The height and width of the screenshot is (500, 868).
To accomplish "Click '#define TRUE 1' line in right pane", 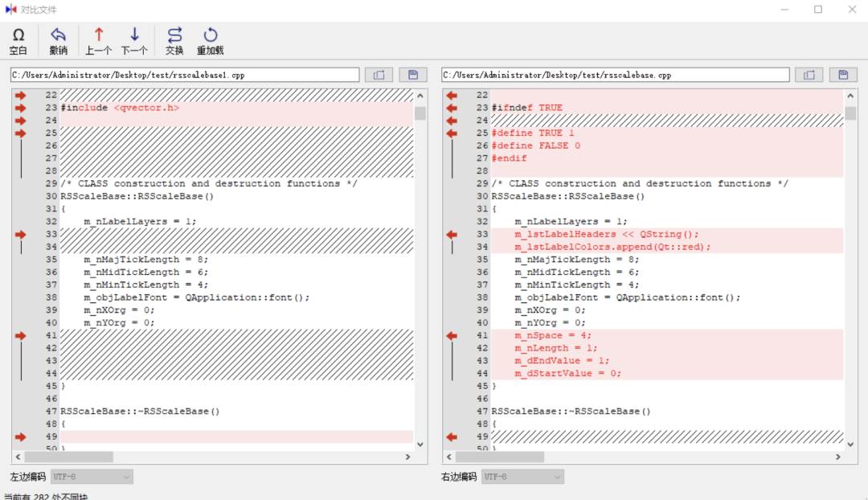I will (533, 133).
